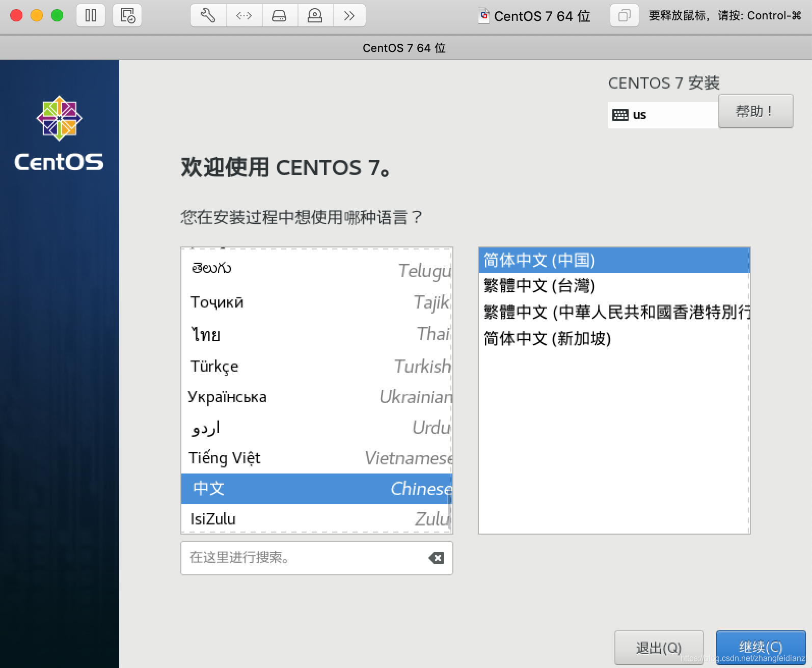Choose 繁體中文 Hong Kong locale

[614, 312]
